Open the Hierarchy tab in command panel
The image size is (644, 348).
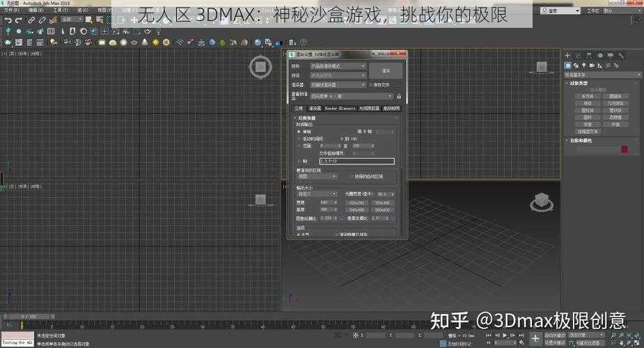pyautogui.click(x=589, y=56)
